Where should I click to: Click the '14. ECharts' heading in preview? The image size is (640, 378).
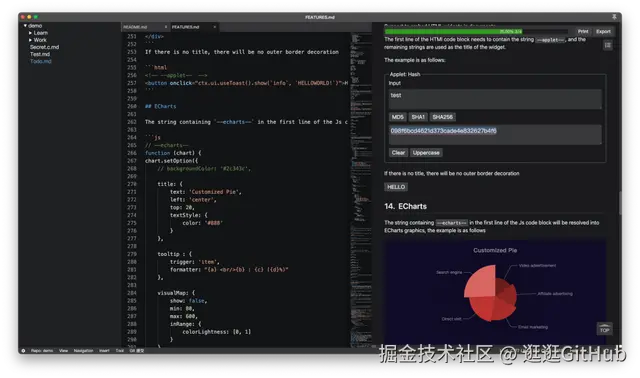click(405, 207)
